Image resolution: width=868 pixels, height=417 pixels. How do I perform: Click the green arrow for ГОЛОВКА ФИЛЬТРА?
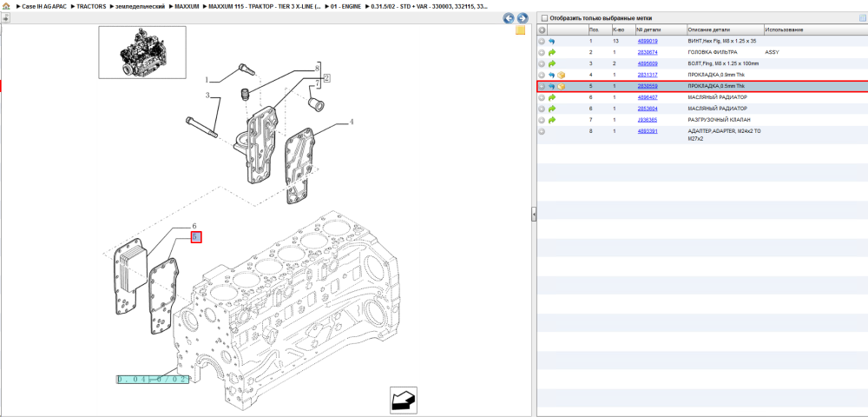pos(552,53)
